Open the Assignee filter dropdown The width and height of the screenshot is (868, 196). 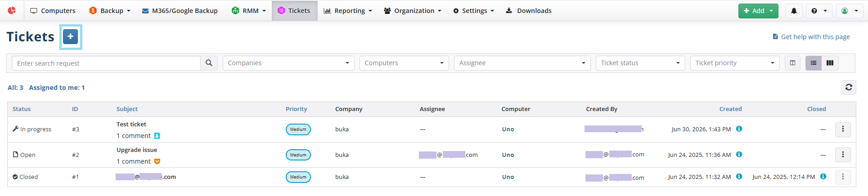pos(522,63)
